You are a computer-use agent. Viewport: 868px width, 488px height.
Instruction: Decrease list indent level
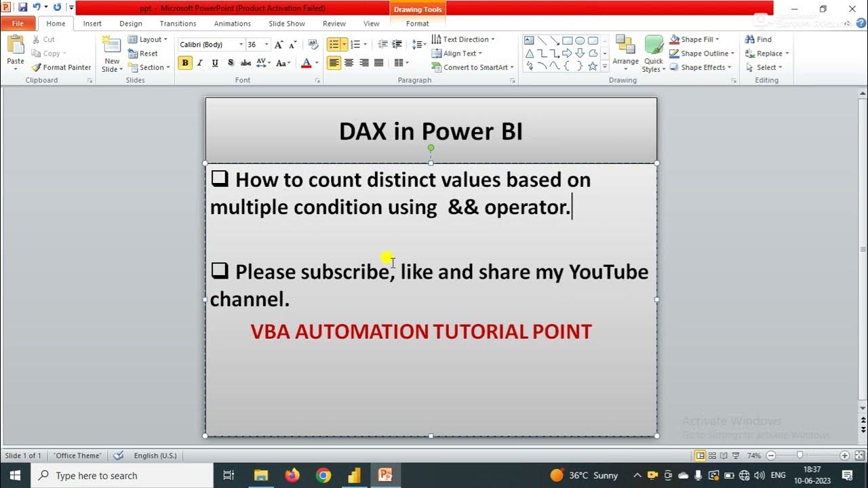[383, 45]
